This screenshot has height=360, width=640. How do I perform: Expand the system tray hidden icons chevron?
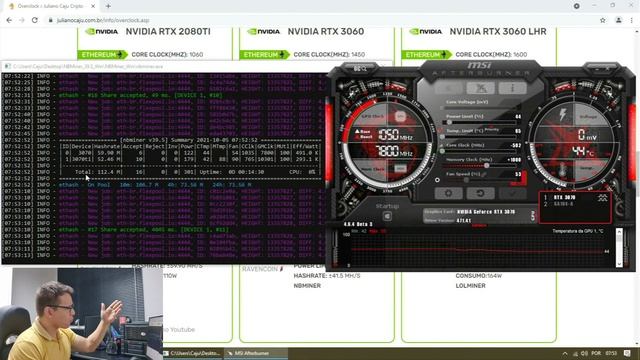(565, 353)
